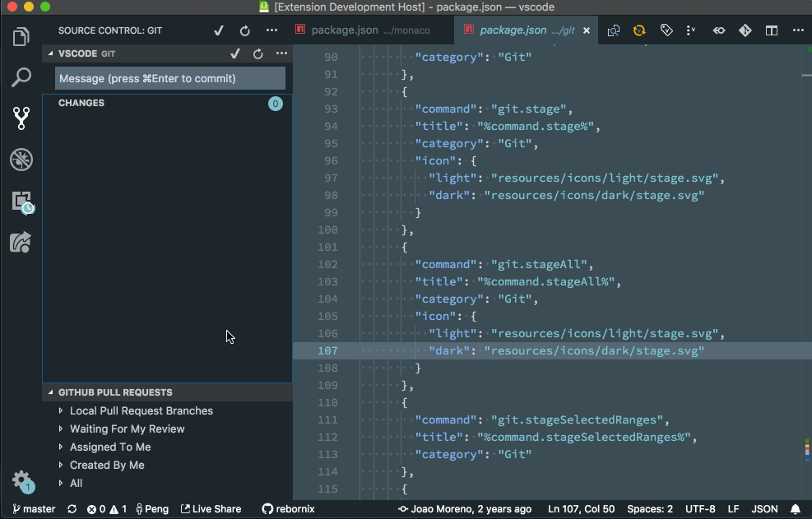Image resolution: width=812 pixels, height=519 pixels.
Task: Open the Debug view in activity bar
Action: coord(21,160)
